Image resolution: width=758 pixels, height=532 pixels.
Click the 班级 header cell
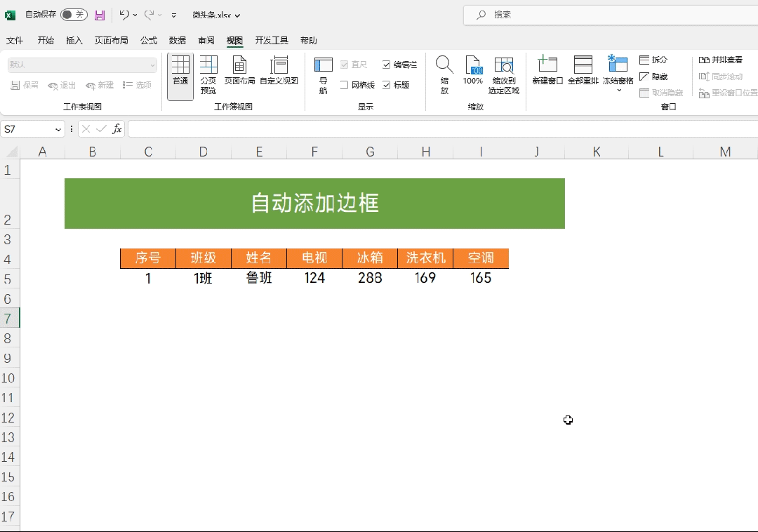click(204, 258)
